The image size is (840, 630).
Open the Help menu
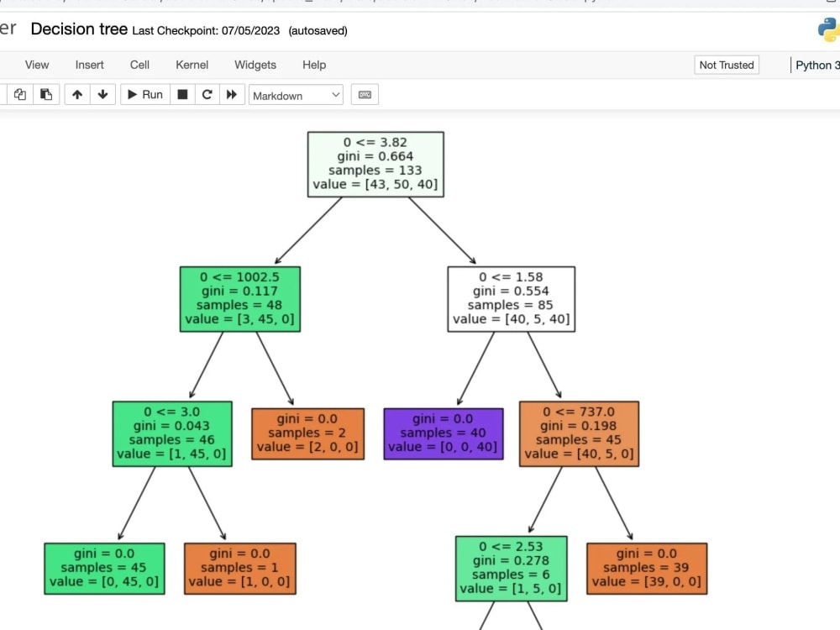pyautogui.click(x=313, y=65)
